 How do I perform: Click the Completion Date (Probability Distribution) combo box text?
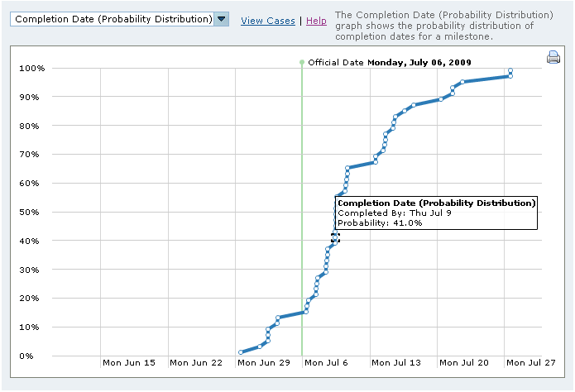point(113,19)
